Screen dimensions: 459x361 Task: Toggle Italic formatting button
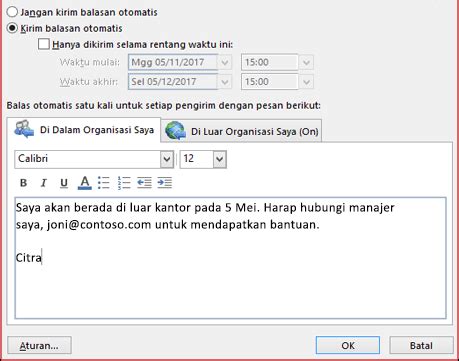click(x=44, y=183)
